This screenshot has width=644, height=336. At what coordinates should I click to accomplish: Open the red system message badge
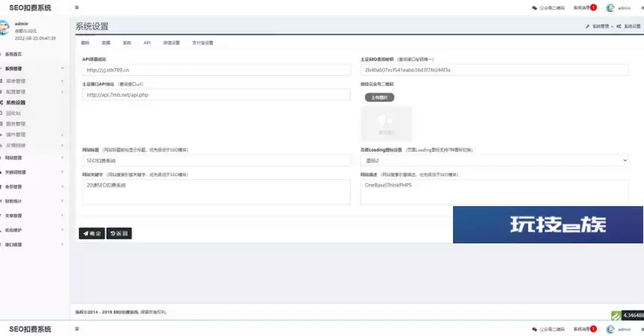tap(593, 7)
